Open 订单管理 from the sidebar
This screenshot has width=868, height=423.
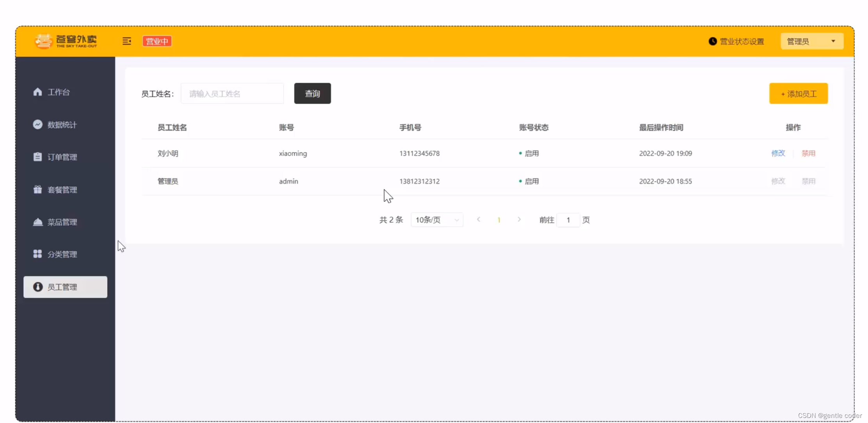(62, 157)
